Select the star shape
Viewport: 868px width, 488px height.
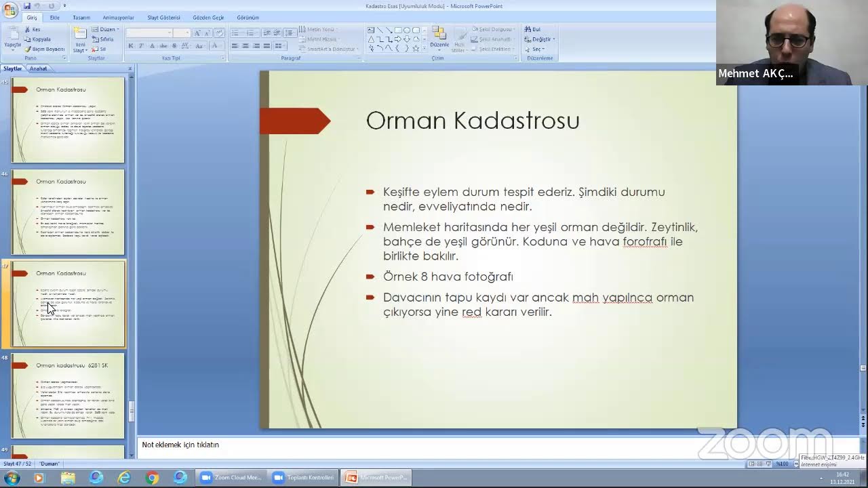coord(416,48)
